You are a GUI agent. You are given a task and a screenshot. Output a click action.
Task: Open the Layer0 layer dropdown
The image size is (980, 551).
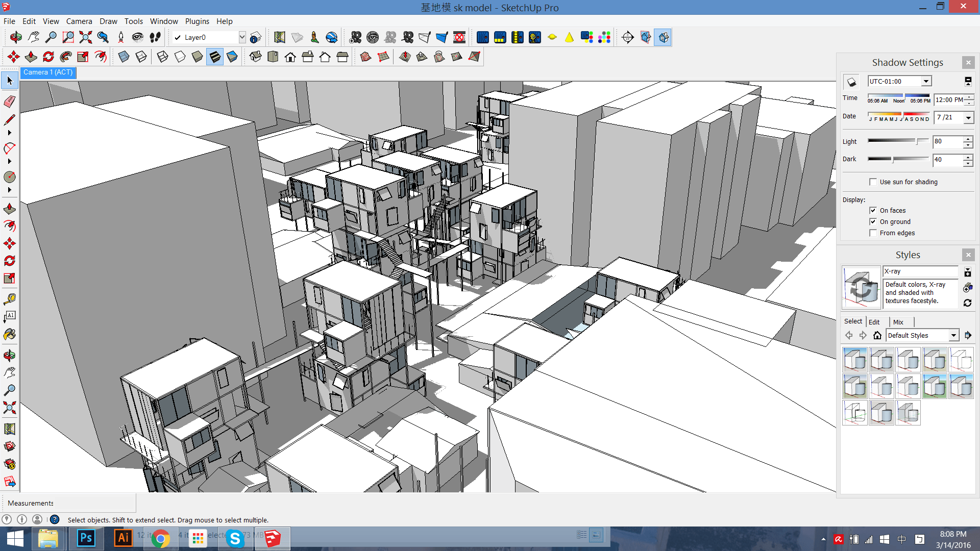tap(242, 37)
